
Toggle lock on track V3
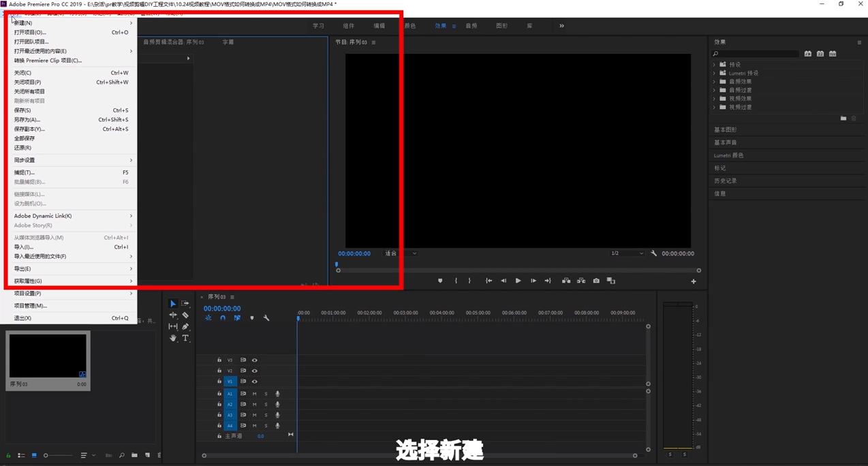219,360
